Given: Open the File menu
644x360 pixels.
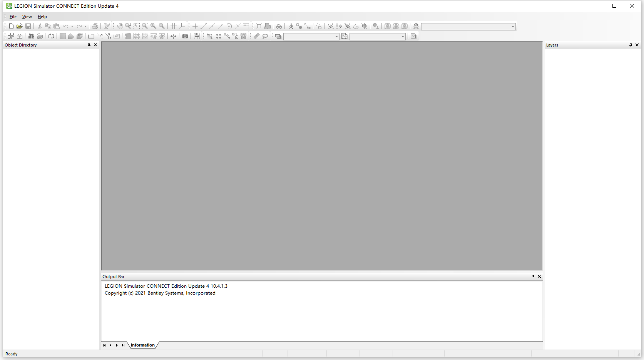Looking at the screenshot, I should coord(13,17).
